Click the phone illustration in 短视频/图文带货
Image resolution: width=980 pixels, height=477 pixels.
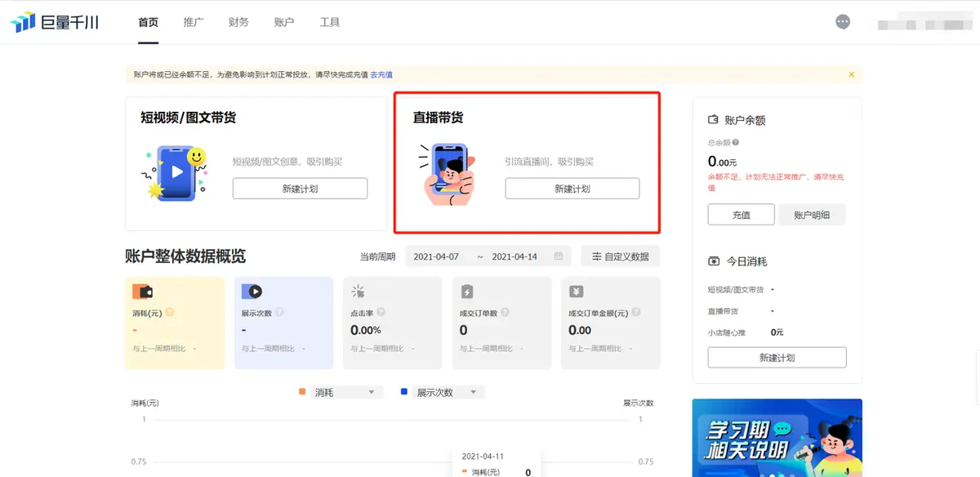click(174, 173)
